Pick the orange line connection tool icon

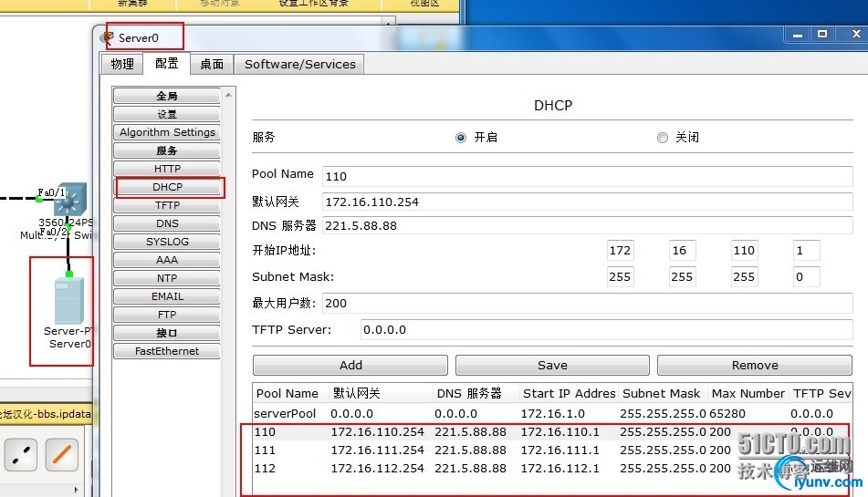(x=61, y=455)
